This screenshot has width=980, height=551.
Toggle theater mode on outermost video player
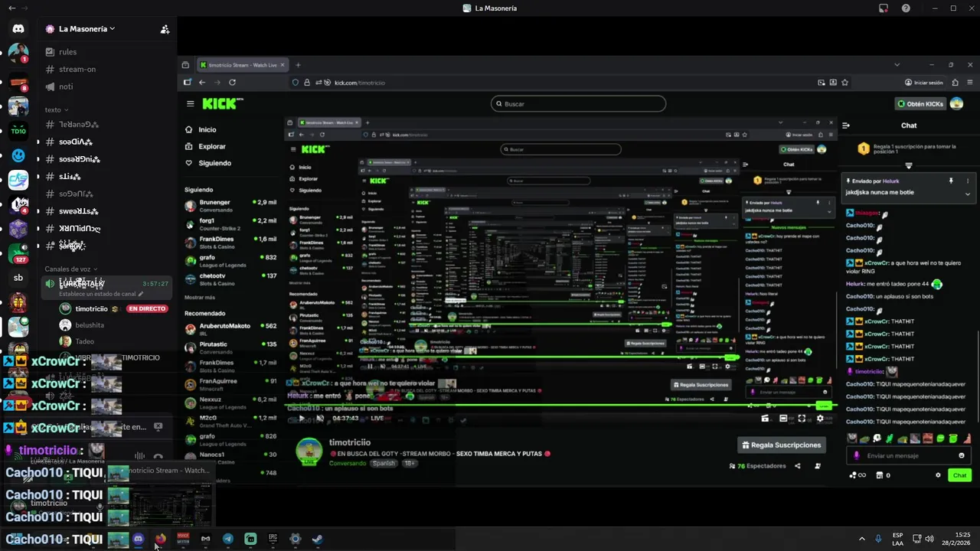click(783, 419)
